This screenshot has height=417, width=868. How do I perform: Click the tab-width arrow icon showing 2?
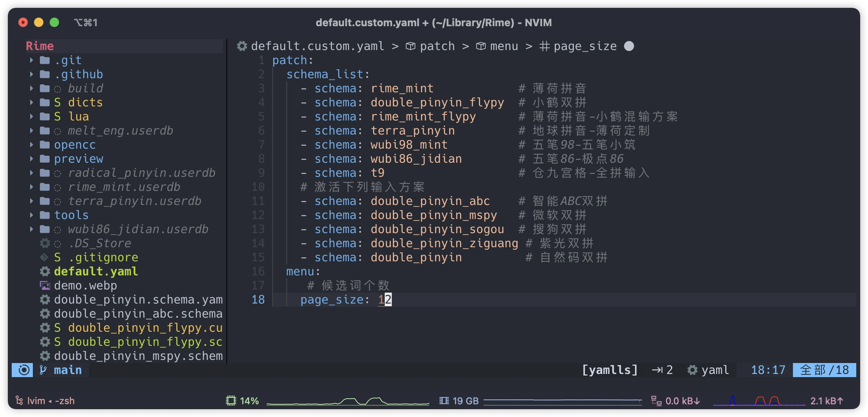click(x=657, y=370)
